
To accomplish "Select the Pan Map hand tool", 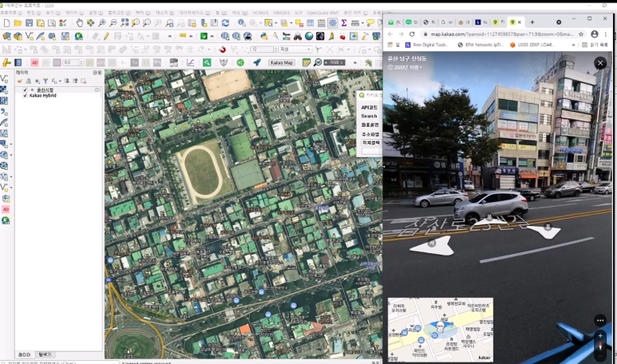I will pyautogui.click(x=80, y=23).
